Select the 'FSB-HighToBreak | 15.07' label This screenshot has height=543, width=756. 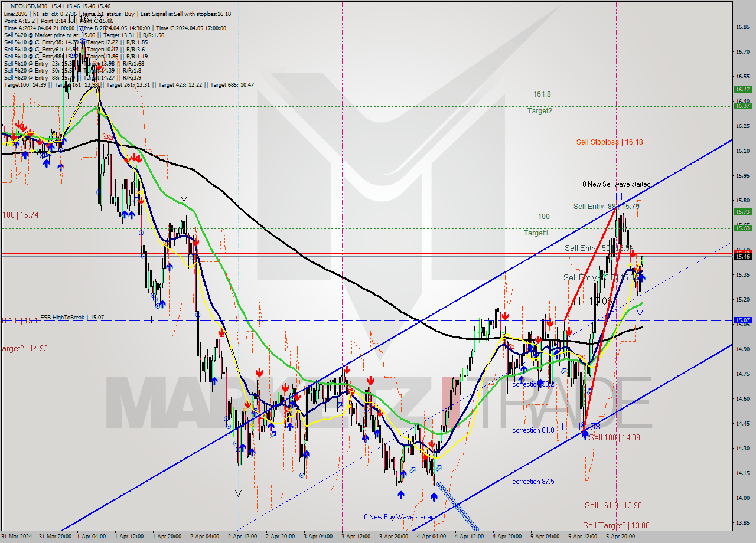pyautogui.click(x=72, y=318)
